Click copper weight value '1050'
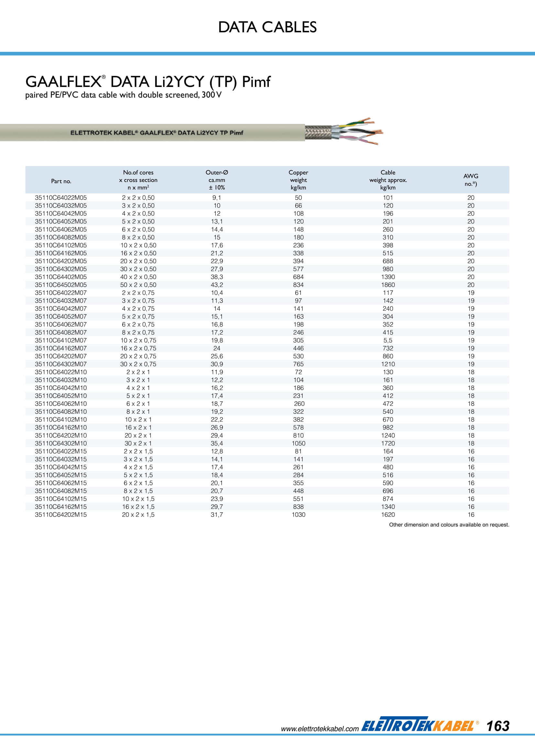 [x=299, y=443]
